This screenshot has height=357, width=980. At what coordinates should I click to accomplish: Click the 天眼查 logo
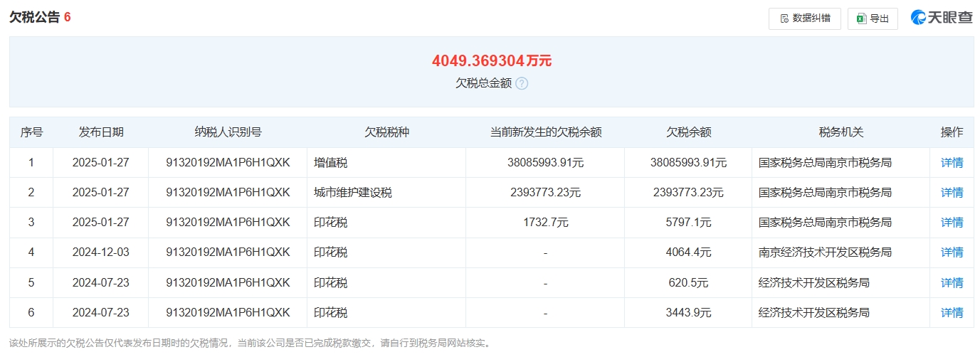tap(941, 18)
